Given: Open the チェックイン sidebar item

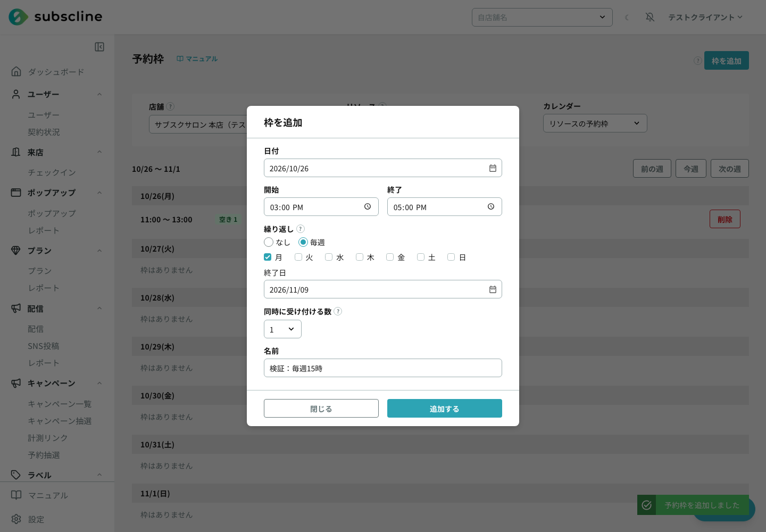Looking at the screenshot, I should point(52,172).
